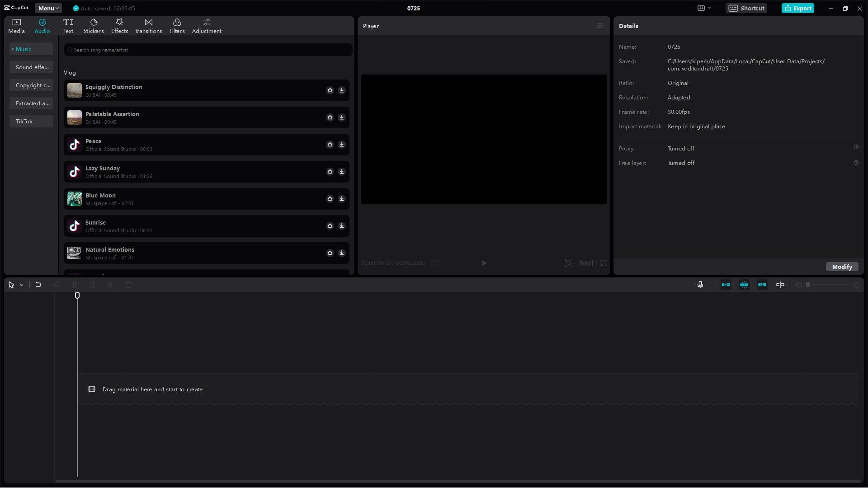Download the Blue Moon track

342,199
